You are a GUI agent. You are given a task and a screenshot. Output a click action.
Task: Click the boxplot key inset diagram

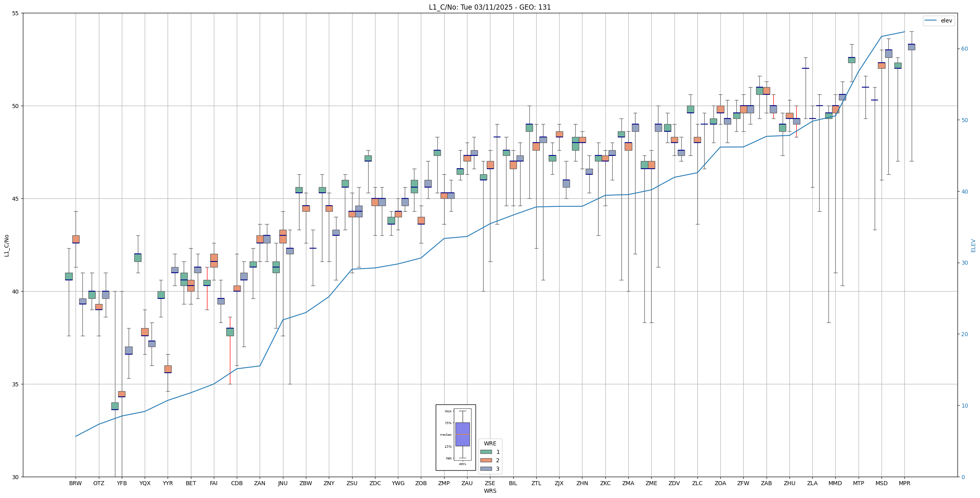tap(455, 437)
